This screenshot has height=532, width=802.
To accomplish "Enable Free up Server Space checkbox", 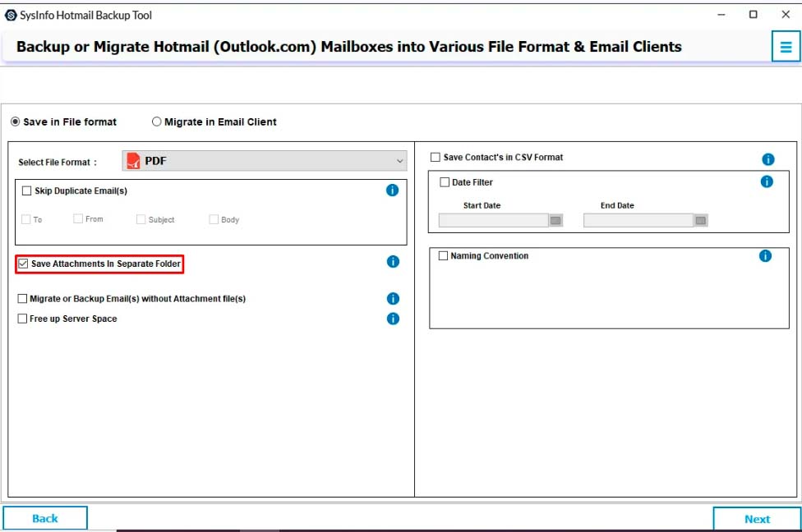I will point(22,319).
